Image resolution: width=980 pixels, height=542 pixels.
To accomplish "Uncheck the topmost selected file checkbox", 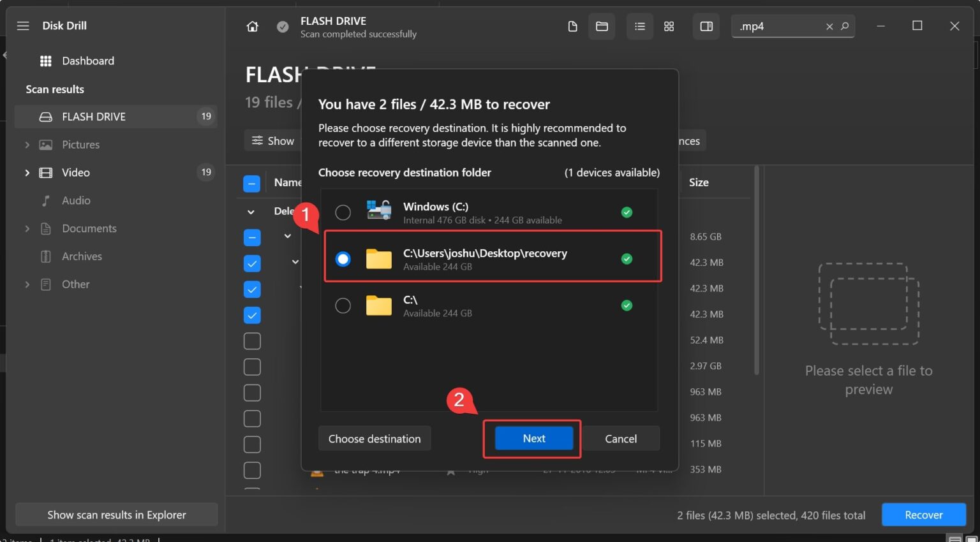I will [x=252, y=263].
